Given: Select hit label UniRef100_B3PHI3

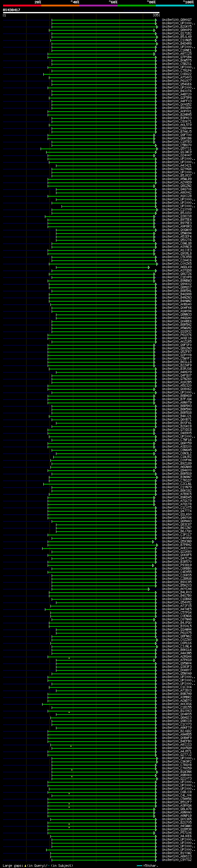Looking at the screenshot, I should [x=177, y=118].
